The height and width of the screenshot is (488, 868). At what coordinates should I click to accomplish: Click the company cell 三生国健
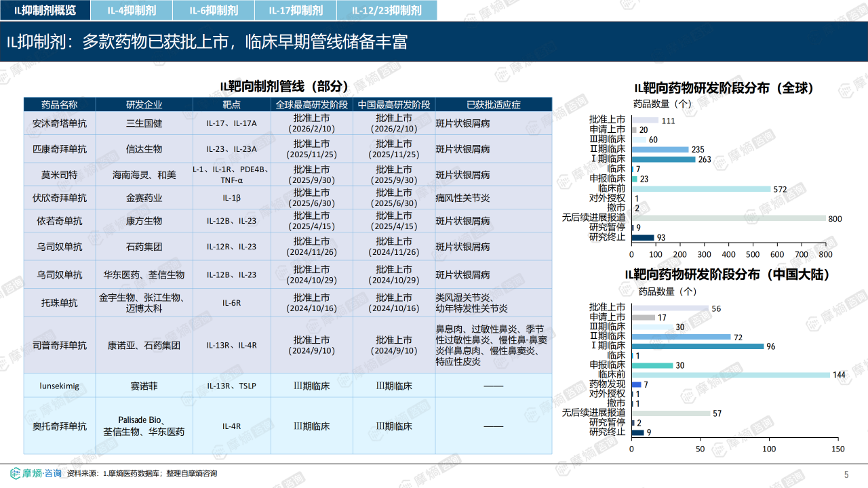point(144,124)
